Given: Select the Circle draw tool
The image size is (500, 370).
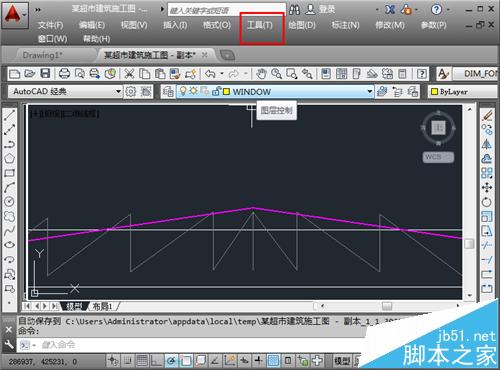Looking at the screenshot, I should (9, 201).
